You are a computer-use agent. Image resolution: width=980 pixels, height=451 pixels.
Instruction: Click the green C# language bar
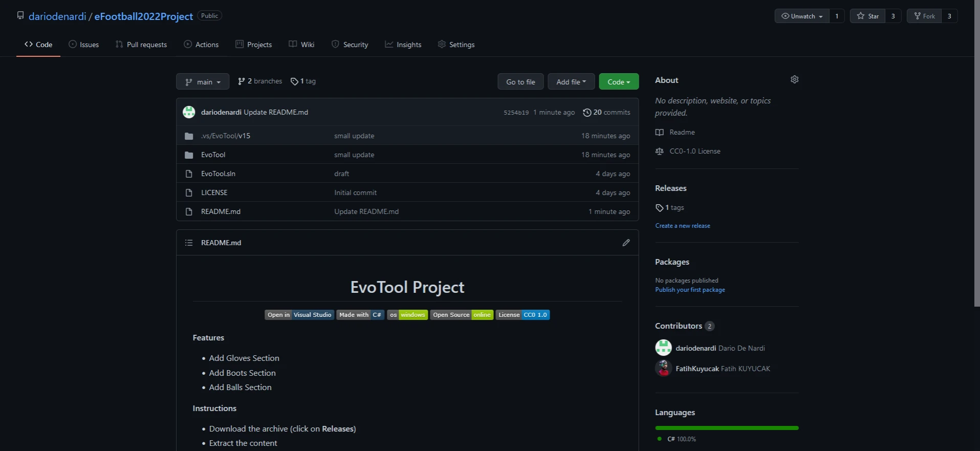(x=727, y=428)
